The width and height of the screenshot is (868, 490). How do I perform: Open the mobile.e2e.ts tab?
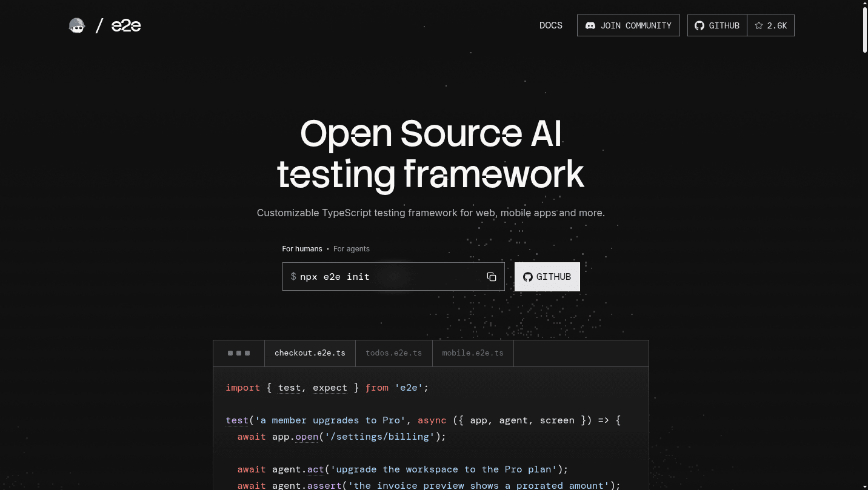point(473,353)
